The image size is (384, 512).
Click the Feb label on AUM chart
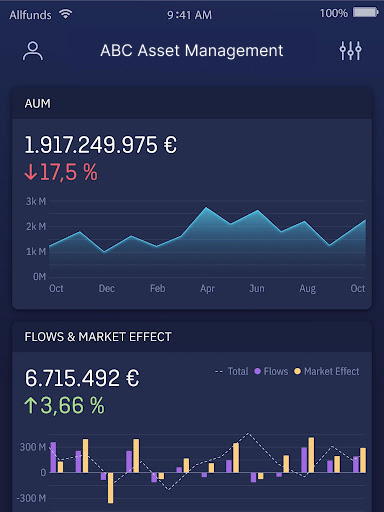[157, 288]
